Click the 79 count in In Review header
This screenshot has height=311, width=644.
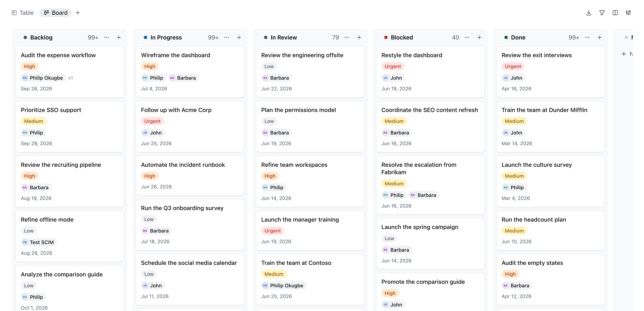335,37
